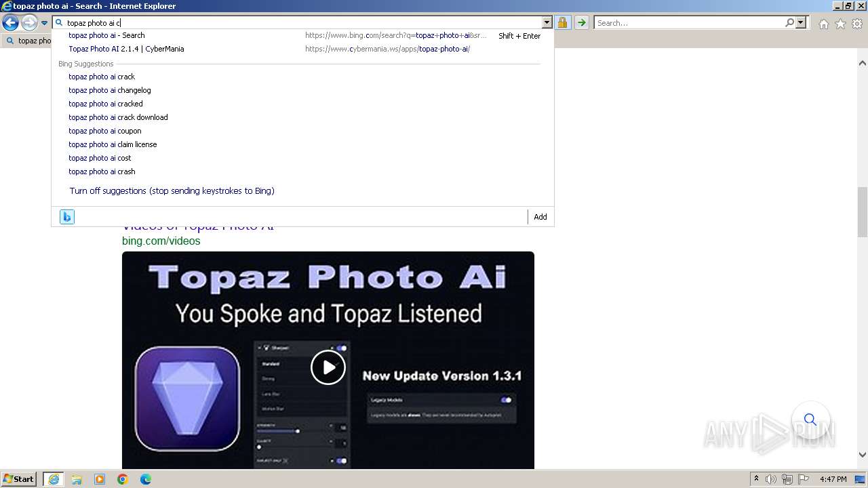Click 'Turn off suggestions' link
Image resolution: width=868 pixels, height=488 pixels.
click(x=172, y=191)
